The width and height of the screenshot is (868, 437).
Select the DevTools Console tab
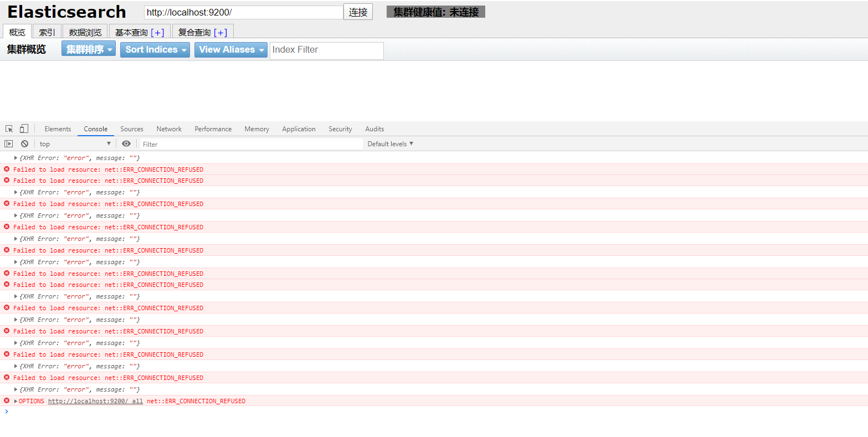96,128
